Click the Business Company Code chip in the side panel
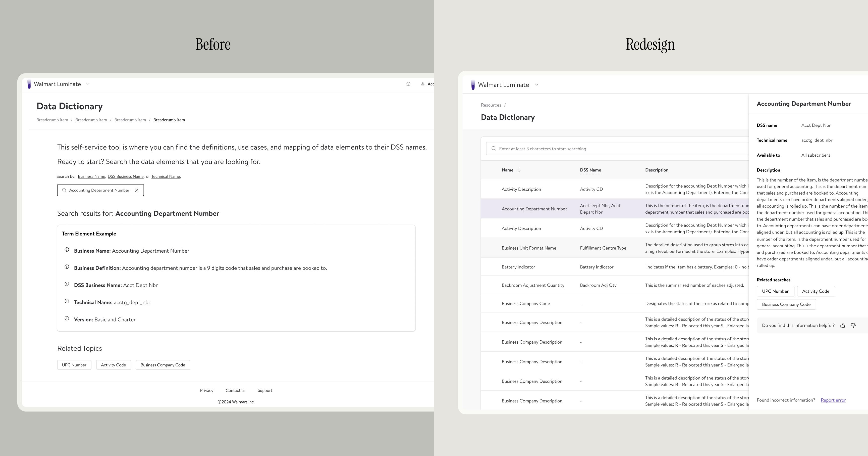 point(786,304)
